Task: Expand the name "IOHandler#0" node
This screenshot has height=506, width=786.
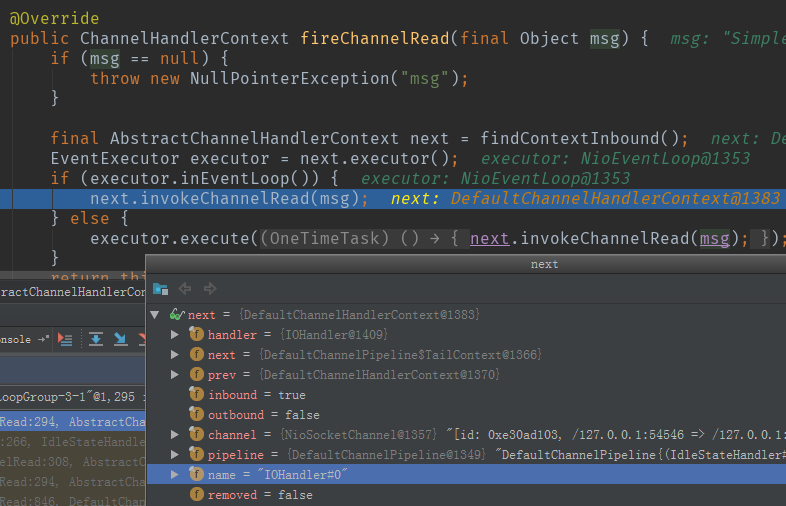Action: (x=174, y=474)
